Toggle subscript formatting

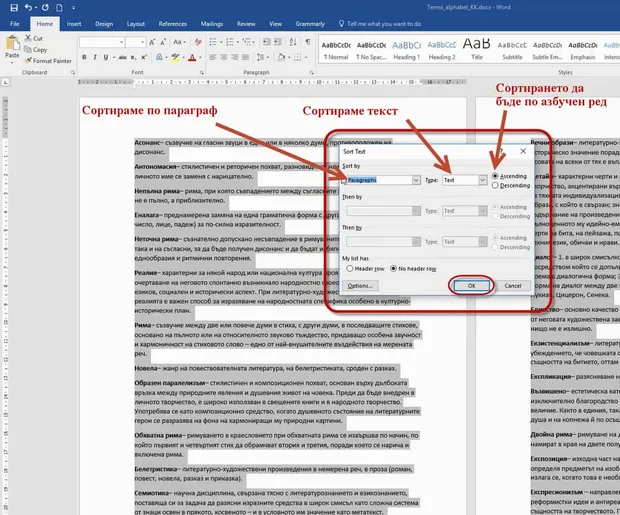[x=134, y=57]
